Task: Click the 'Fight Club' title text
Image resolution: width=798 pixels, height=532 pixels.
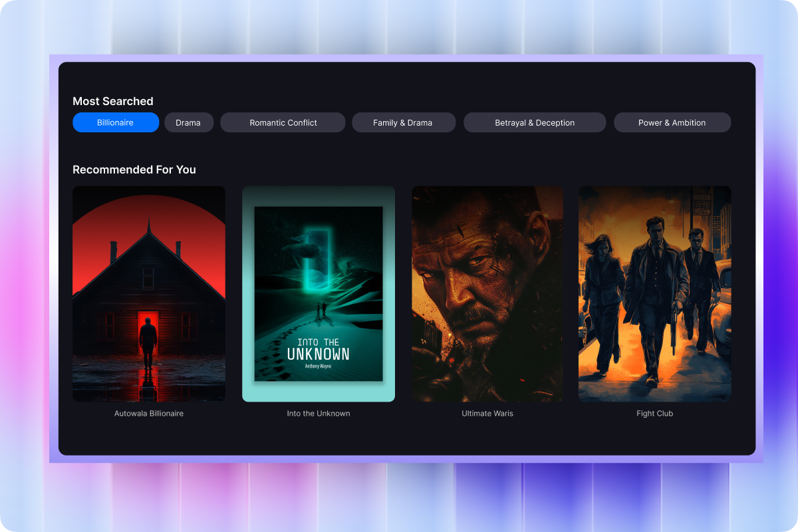Action: 655,414
